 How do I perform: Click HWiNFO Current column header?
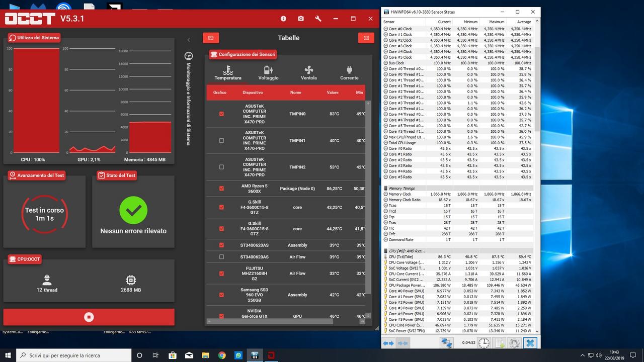438,22
